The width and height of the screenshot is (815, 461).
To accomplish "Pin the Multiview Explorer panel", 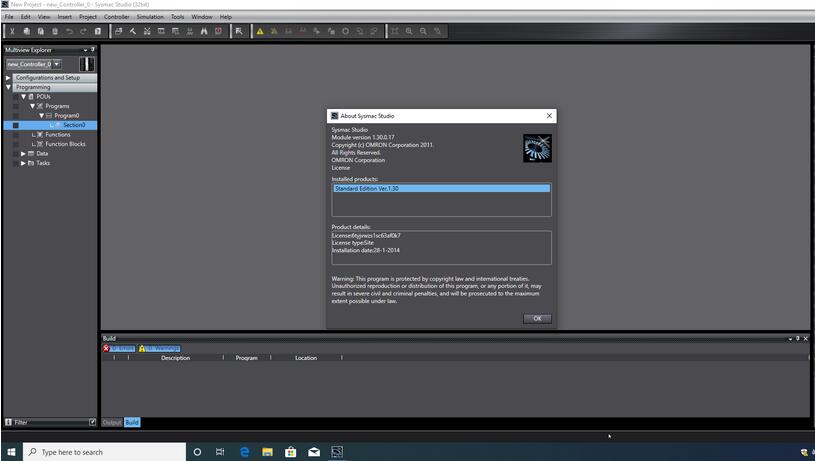I will (x=93, y=49).
